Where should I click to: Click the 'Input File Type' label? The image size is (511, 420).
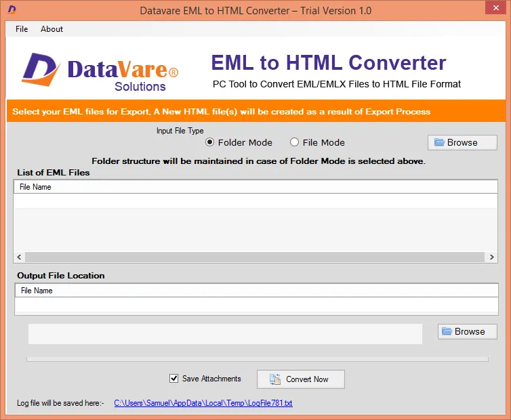pyautogui.click(x=180, y=131)
